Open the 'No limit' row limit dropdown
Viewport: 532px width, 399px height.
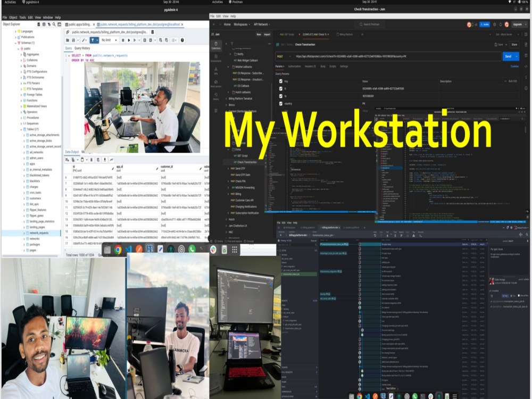tap(109, 40)
